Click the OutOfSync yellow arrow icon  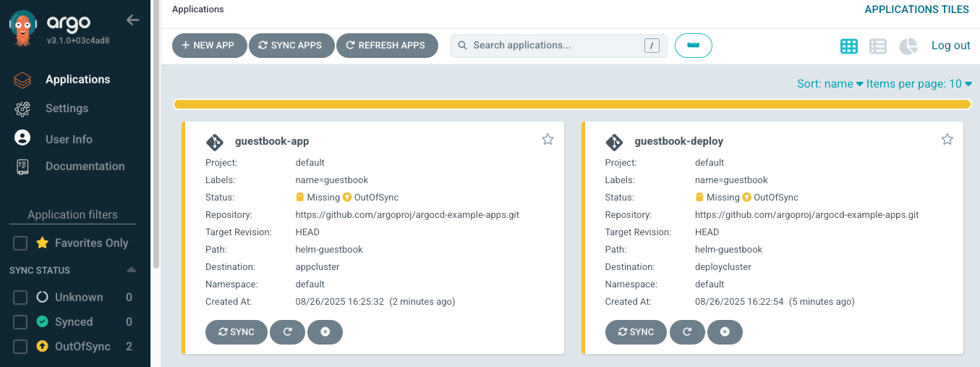[x=42, y=347]
